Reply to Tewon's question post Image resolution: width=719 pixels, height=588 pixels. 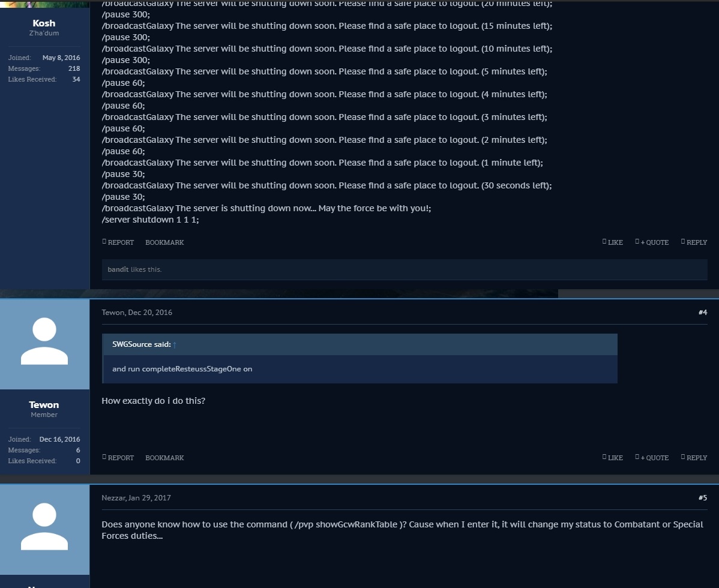click(694, 457)
